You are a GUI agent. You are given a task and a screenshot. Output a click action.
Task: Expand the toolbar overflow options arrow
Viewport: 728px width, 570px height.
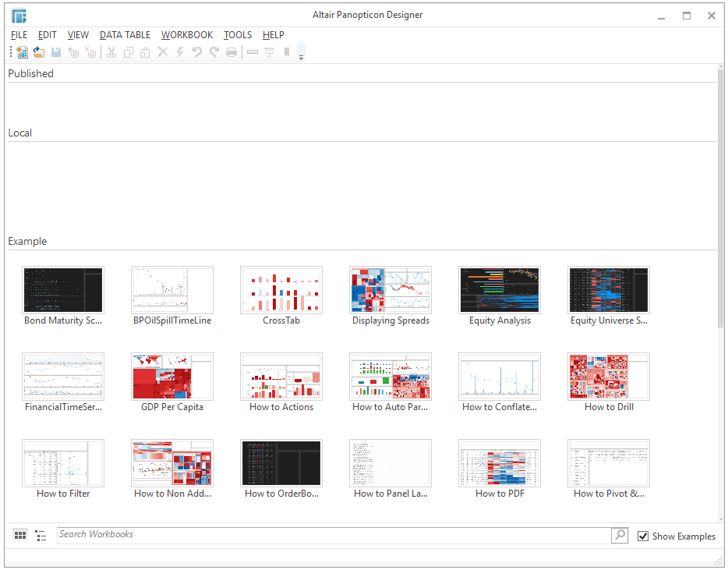coord(302,55)
